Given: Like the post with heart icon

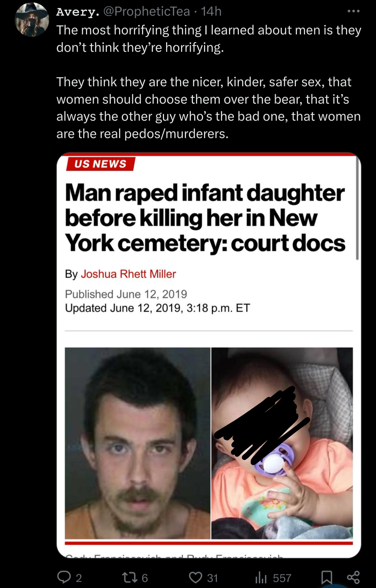Looking at the screenshot, I should [x=196, y=578].
